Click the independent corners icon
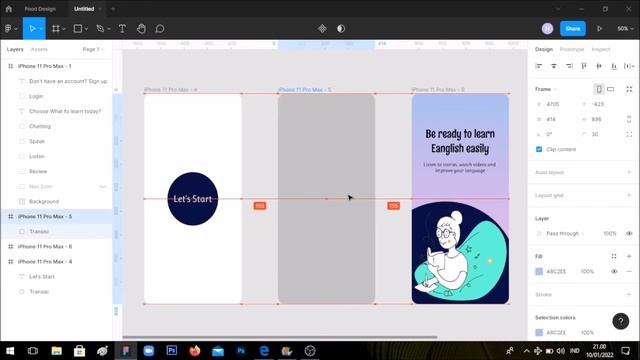Viewport: 640px width, 360px height. (x=629, y=134)
